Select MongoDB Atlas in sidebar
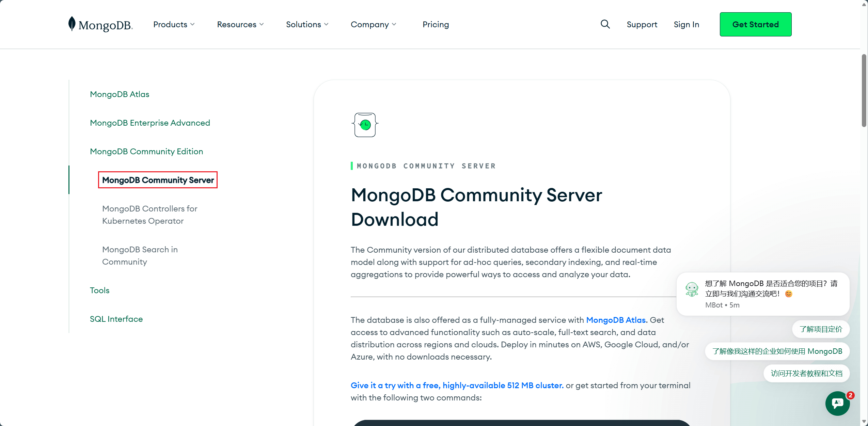Image resolution: width=868 pixels, height=426 pixels. tap(120, 94)
